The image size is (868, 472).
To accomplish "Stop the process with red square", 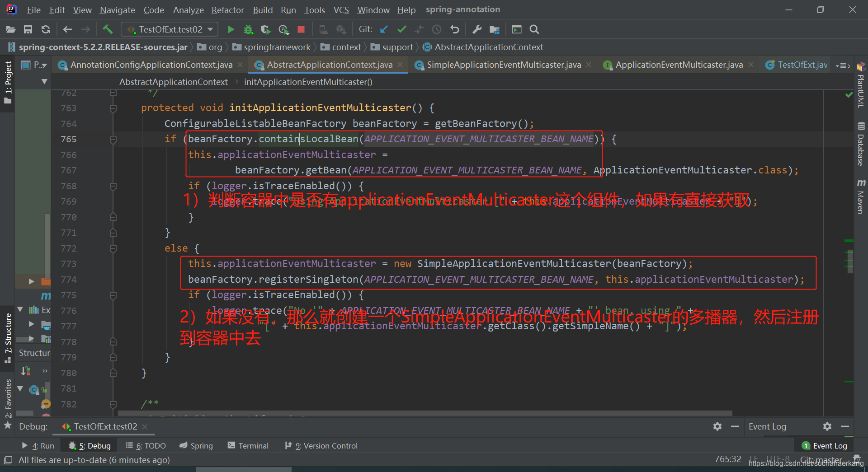I will tap(301, 29).
